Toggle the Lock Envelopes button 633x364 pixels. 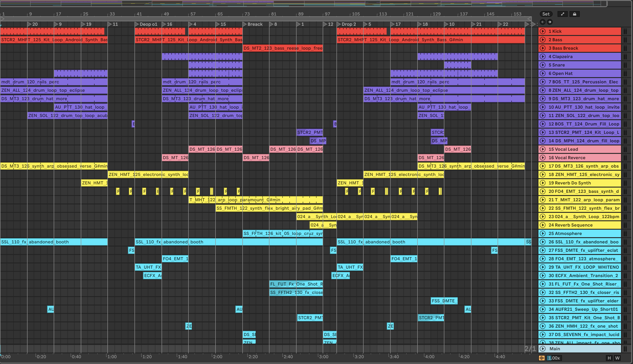pyautogui.click(x=574, y=14)
